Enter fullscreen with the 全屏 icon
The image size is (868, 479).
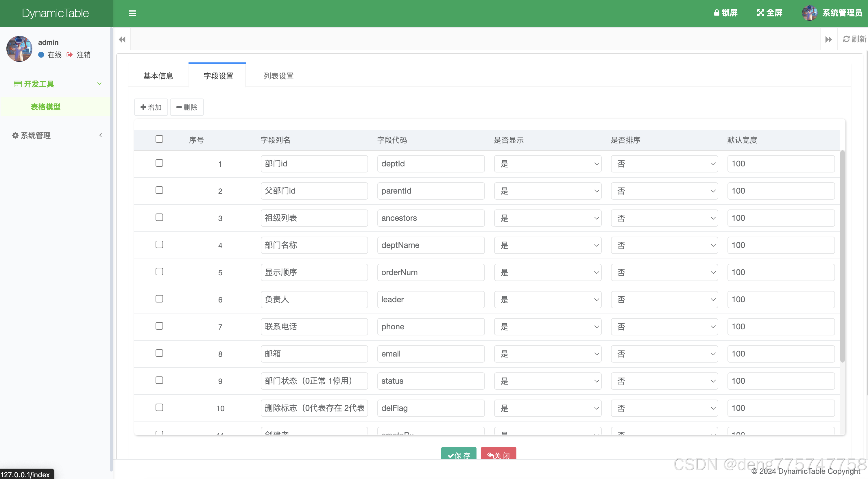(x=760, y=13)
